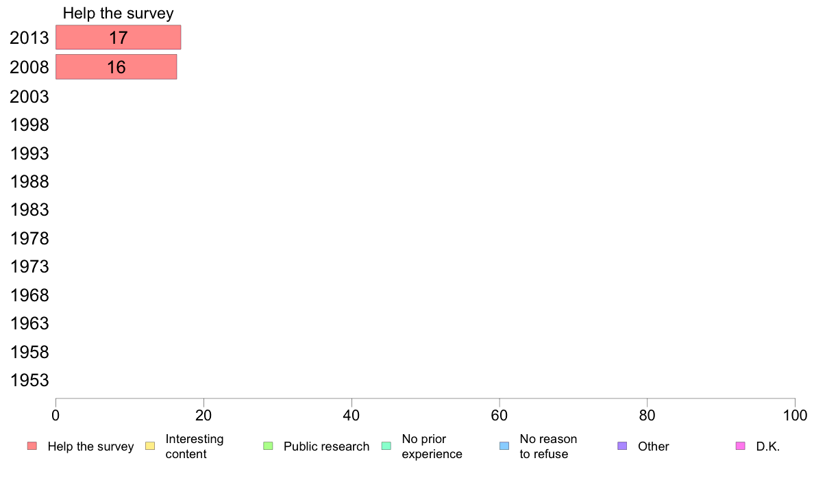
Task: Click the axis tick label 40
Action: [x=351, y=415]
